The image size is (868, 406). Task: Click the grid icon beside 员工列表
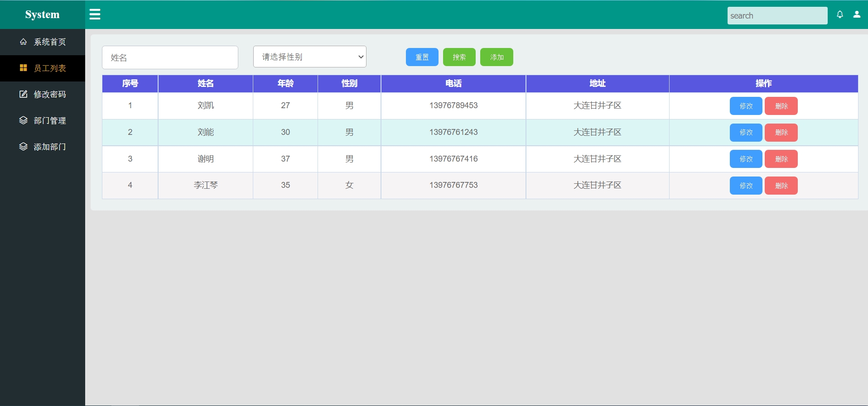click(23, 68)
